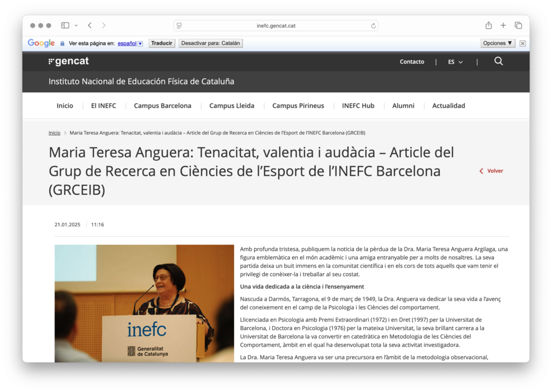Open the translate target language dropdown 'español'
This screenshot has height=392, width=552.
tap(130, 43)
